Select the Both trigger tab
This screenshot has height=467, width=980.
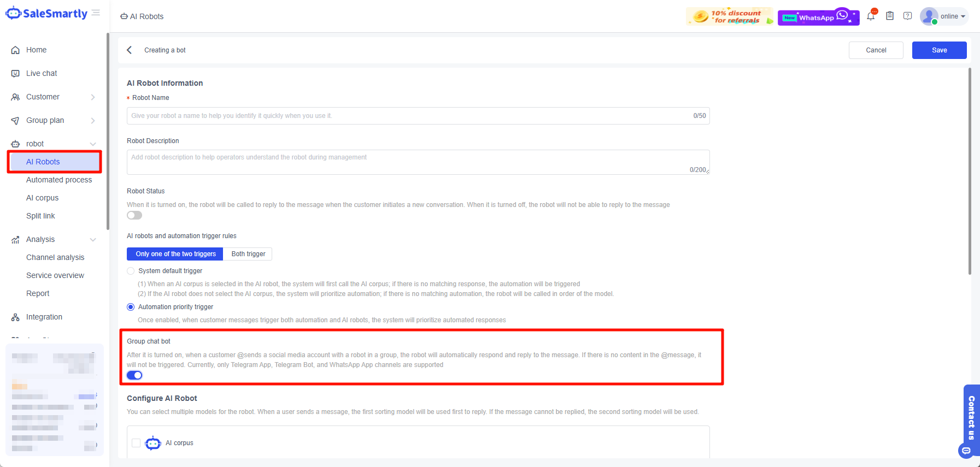click(248, 254)
